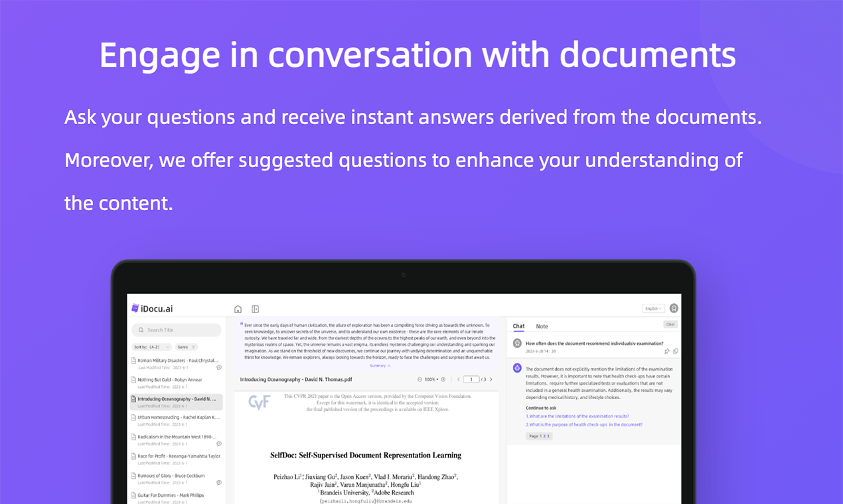Open Urban Homesteading - Rachel Kaplan document
This screenshot has height=504, width=843.
[177, 420]
